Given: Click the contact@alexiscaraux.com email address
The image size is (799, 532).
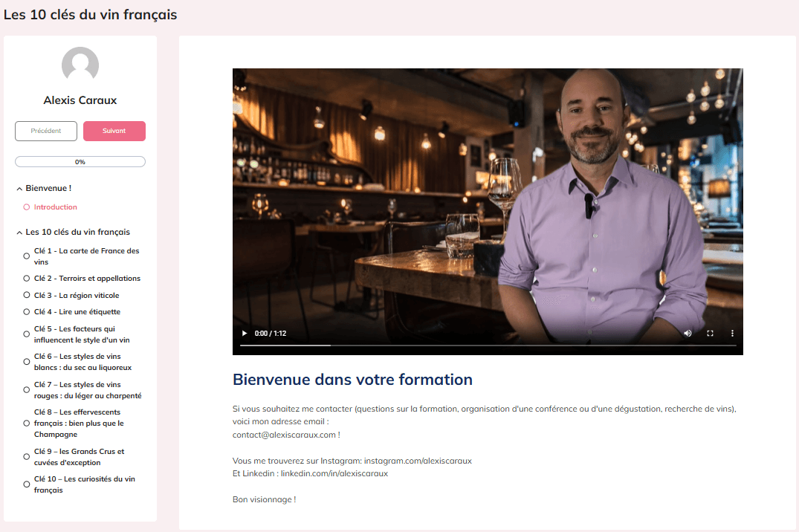Looking at the screenshot, I should click(284, 435).
